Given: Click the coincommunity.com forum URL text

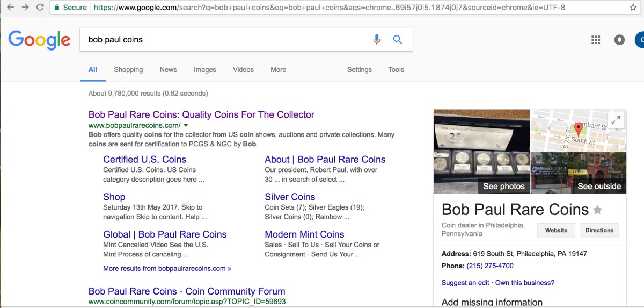Looking at the screenshot, I should [x=187, y=302].
